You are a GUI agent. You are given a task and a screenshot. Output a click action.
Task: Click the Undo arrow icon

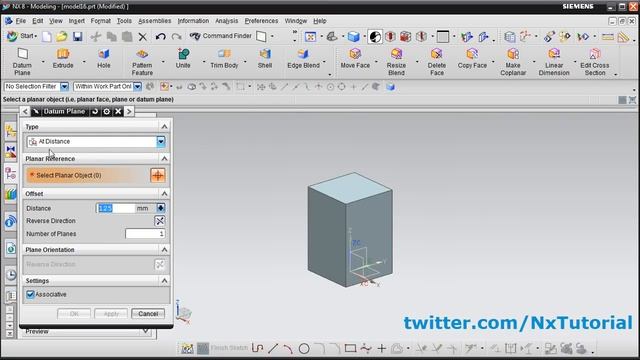(x=160, y=37)
